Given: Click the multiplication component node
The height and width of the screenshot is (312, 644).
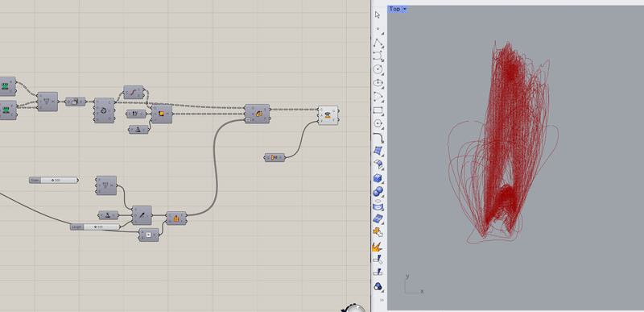Looking at the screenshot, I should pyautogui.click(x=149, y=235).
